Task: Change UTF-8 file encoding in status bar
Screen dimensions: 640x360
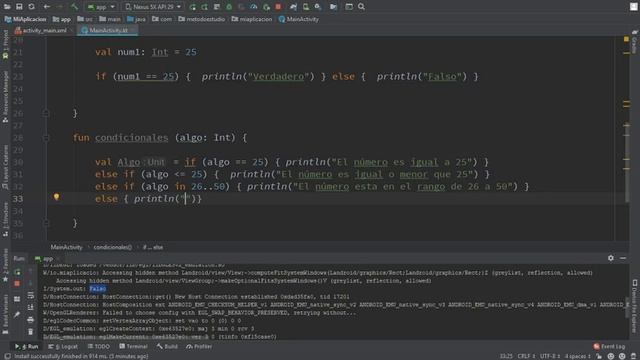Action: (x=550, y=356)
